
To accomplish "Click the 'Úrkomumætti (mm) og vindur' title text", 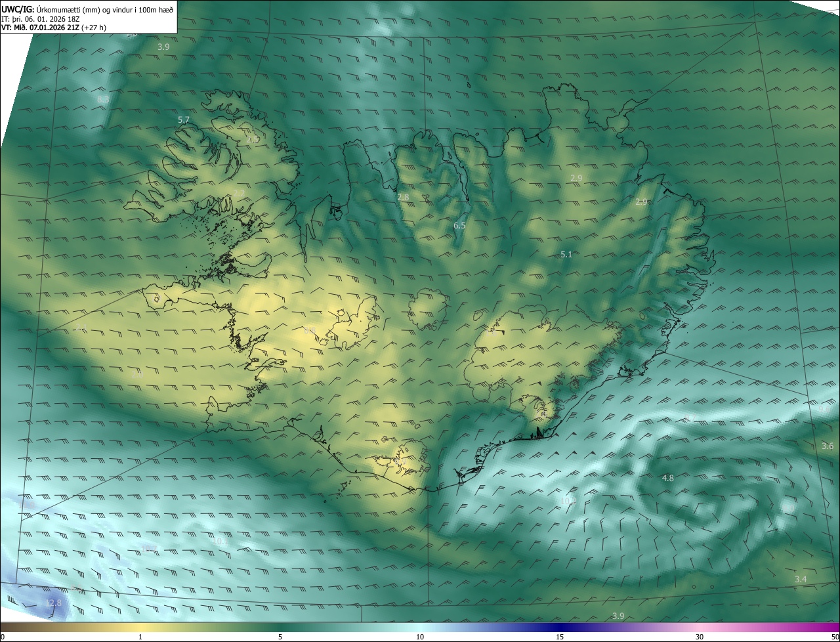I will (81, 9).
